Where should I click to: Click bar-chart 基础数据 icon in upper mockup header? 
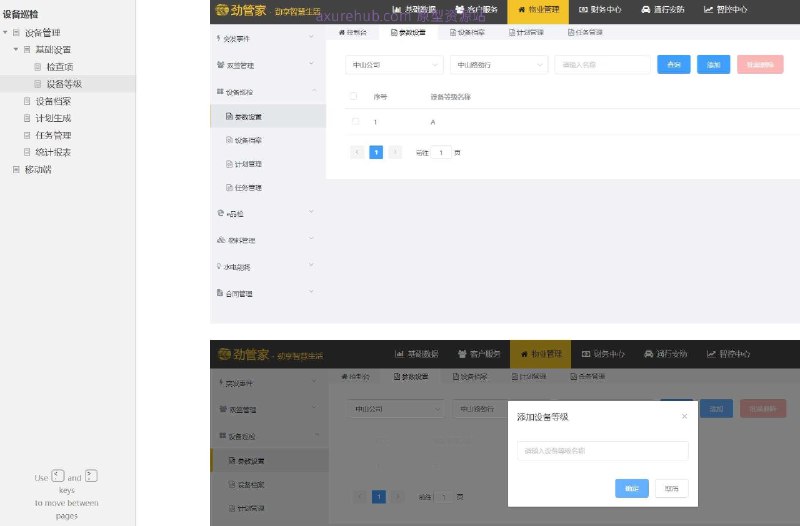pos(396,9)
